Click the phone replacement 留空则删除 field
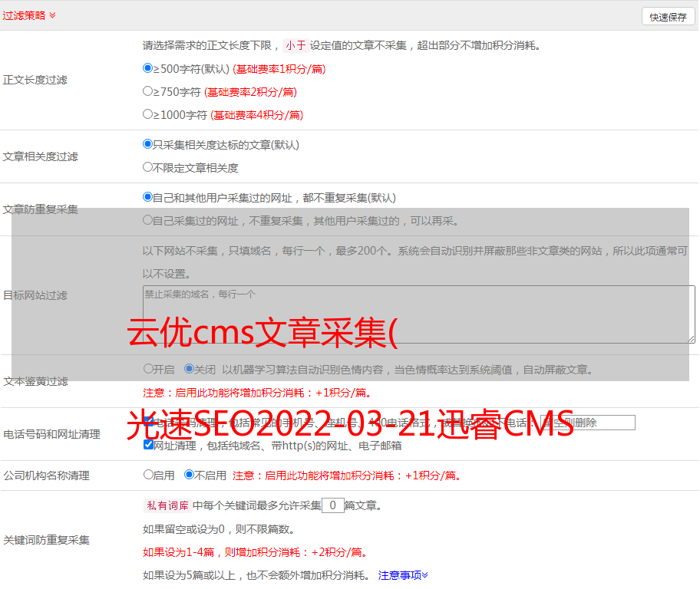 pyautogui.click(x=587, y=422)
